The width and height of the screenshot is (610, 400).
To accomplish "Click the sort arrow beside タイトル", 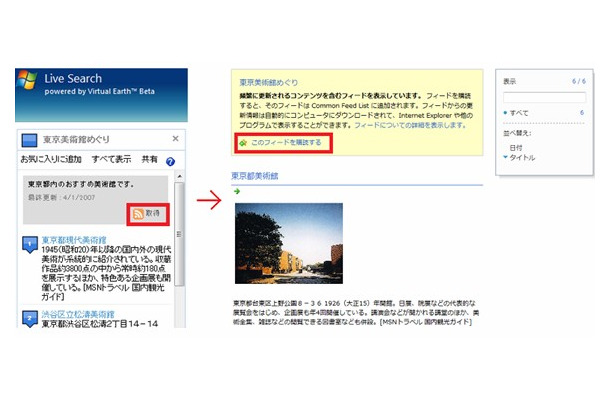I will (505, 157).
